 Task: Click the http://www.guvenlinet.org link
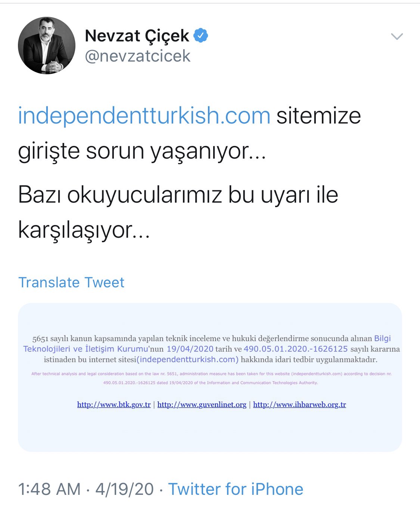[202, 405]
